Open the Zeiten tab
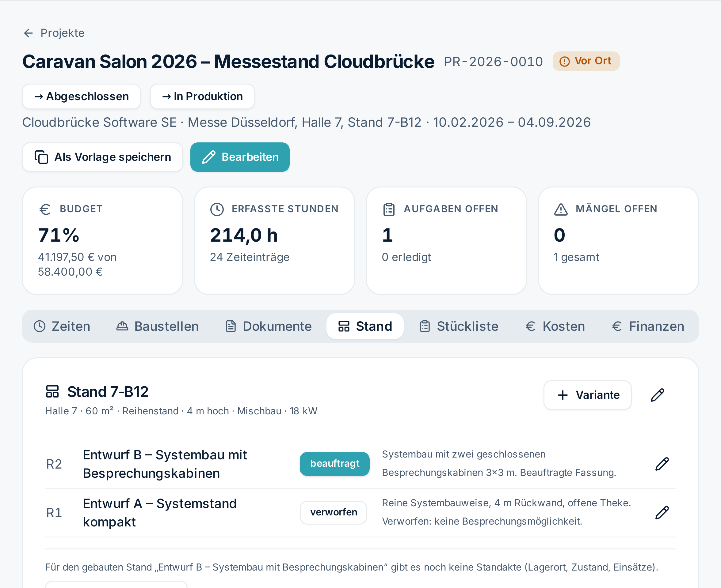The height and width of the screenshot is (588, 721). click(62, 326)
